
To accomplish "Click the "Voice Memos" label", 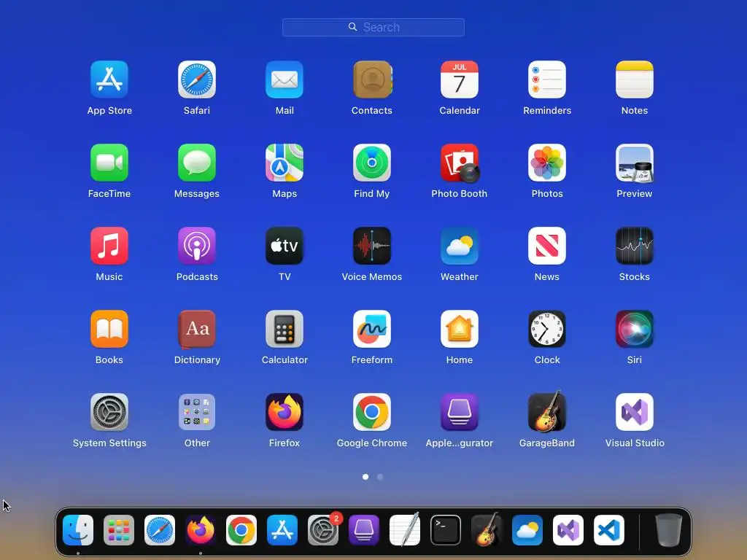I will [x=372, y=276].
